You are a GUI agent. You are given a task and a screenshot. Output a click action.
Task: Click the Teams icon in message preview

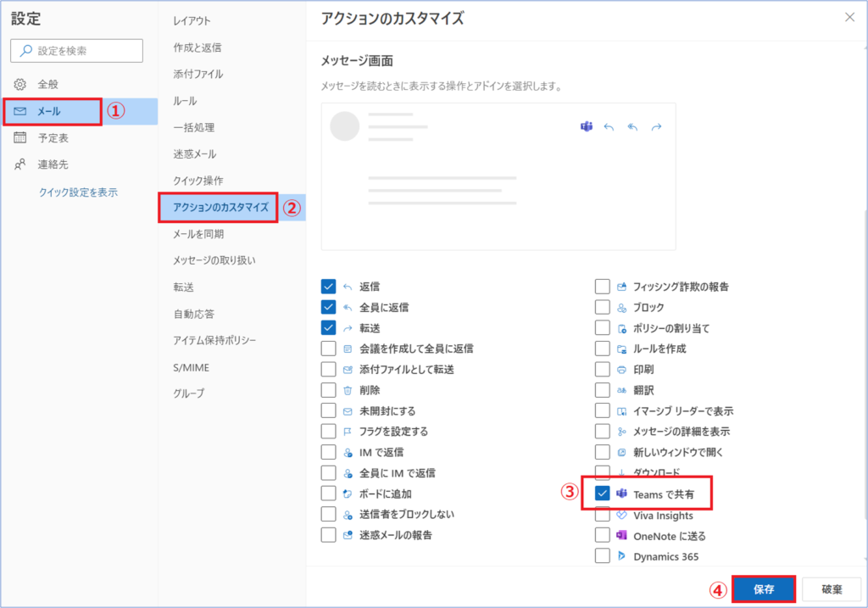coord(586,127)
